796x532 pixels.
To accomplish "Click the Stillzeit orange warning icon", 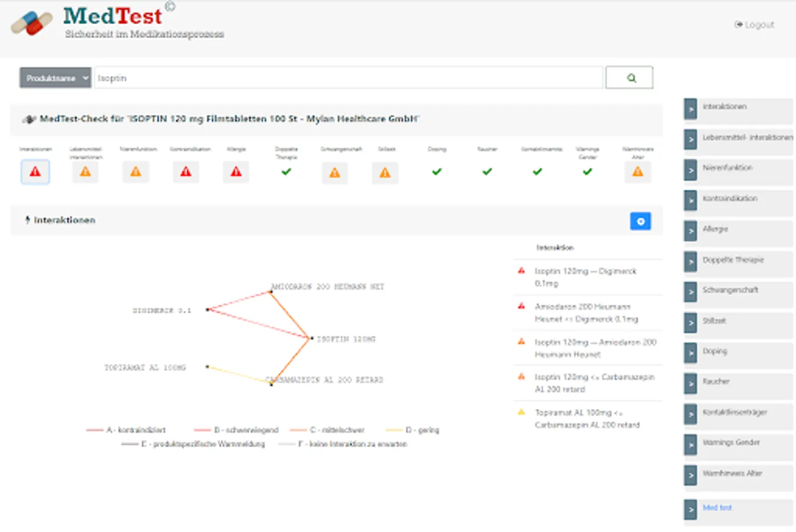I will point(385,173).
